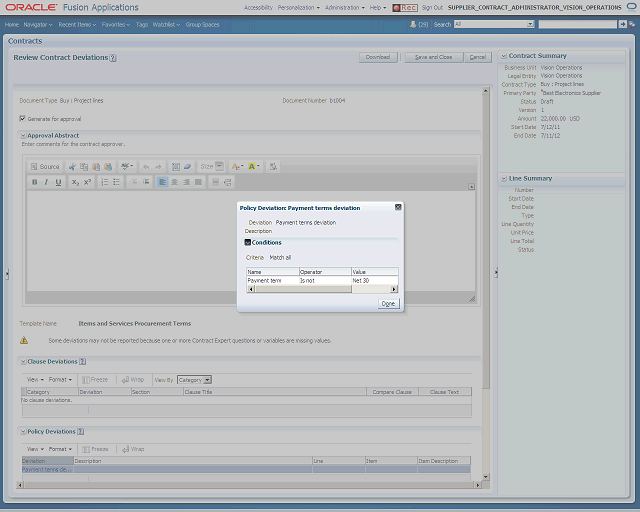Select Align Left icon
Image resolution: width=640 pixels, height=512 pixels.
[x=162, y=182]
